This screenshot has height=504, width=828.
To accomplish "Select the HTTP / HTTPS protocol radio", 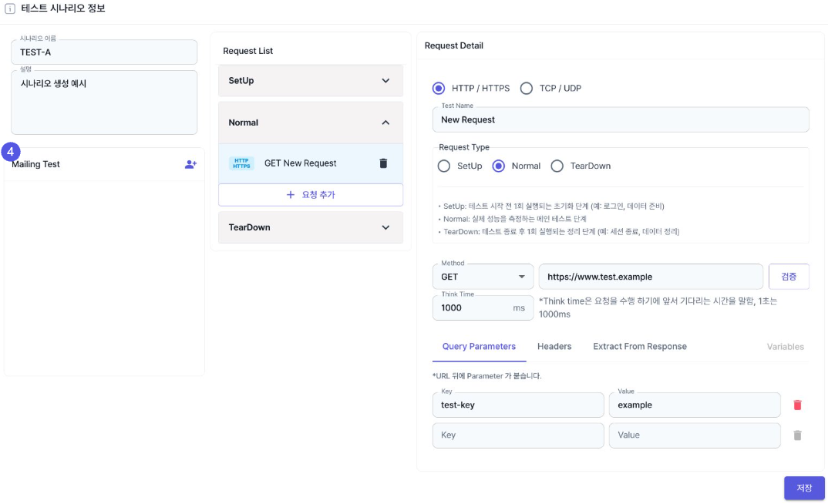I will (439, 89).
